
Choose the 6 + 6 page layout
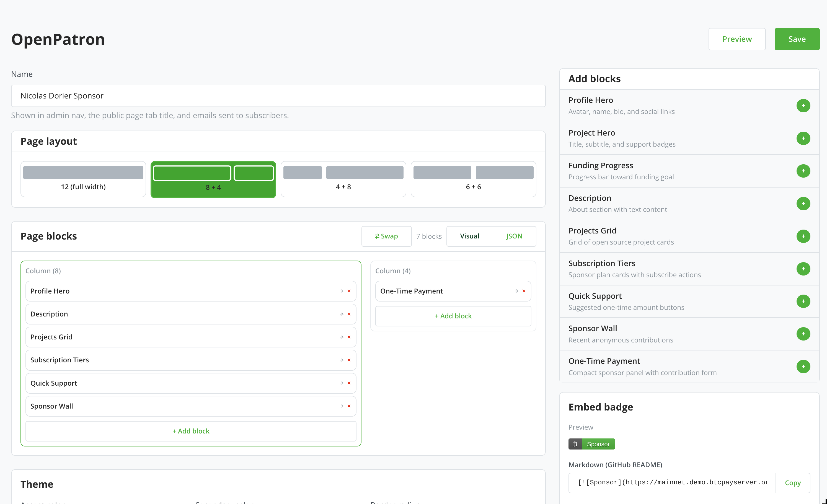pyautogui.click(x=474, y=179)
